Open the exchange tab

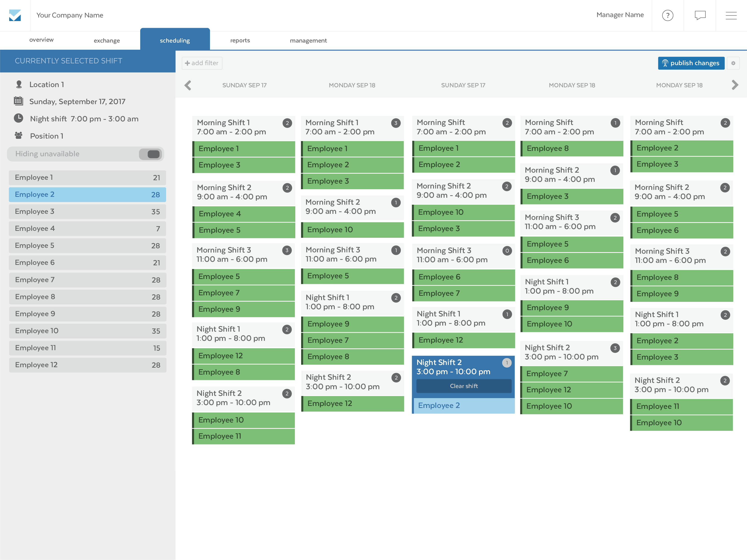pos(107,40)
